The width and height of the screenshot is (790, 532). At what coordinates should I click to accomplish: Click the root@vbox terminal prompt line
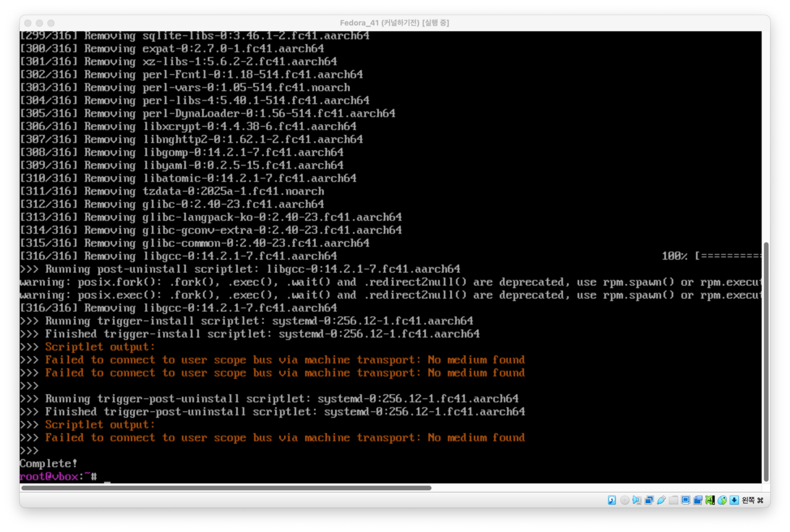tap(59, 476)
